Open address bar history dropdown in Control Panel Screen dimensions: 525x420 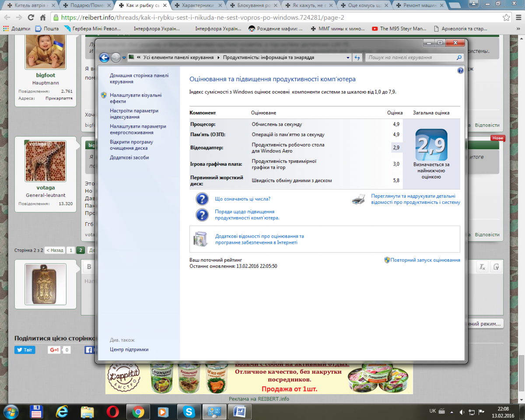click(348, 57)
